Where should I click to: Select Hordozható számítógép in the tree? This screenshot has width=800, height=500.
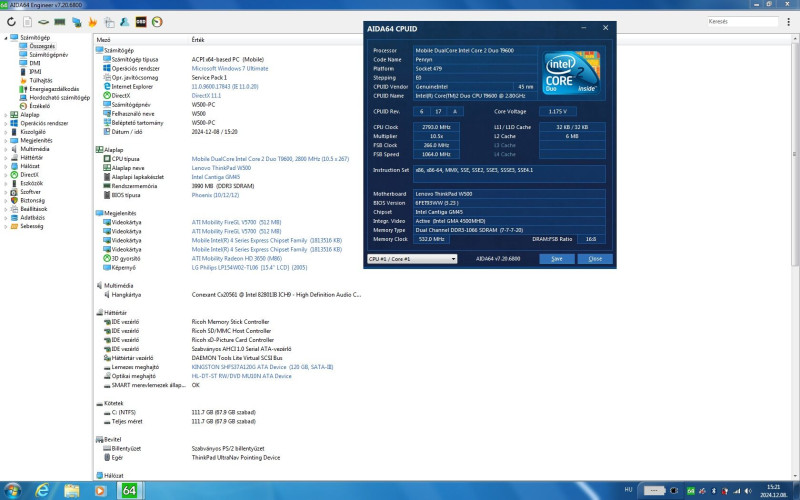[59, 97]
